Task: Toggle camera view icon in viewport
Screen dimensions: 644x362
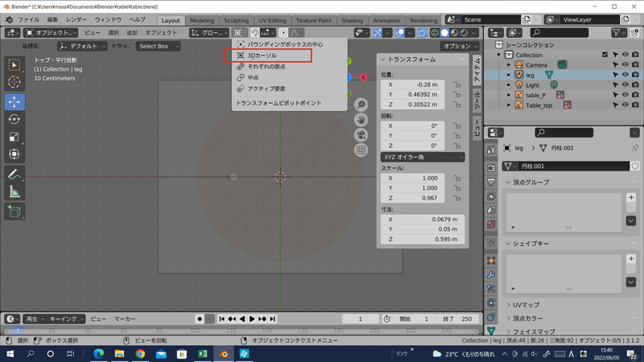Action: click(361, 135)
